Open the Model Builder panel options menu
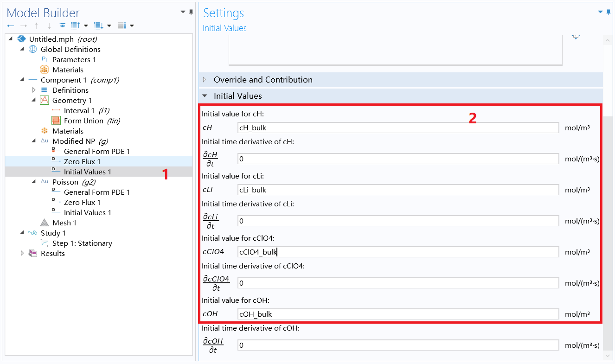Viewport: 615px width, 364px height. click(182, 11)
